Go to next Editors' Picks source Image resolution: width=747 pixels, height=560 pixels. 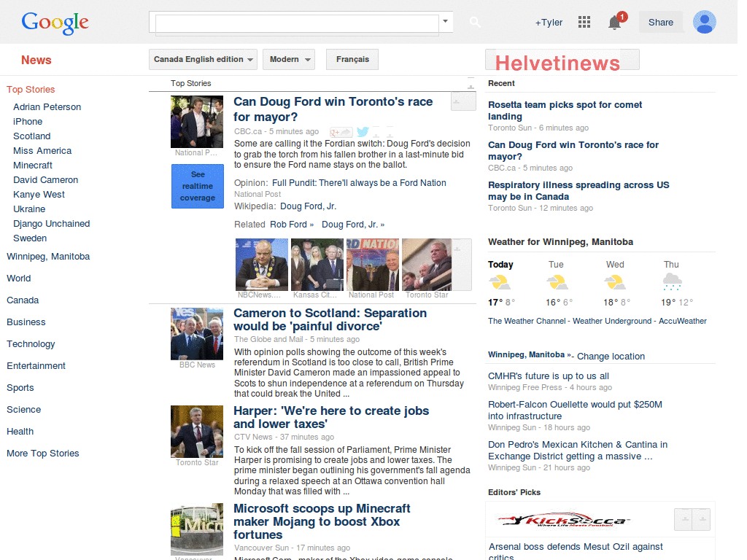(x=701, y=519)
